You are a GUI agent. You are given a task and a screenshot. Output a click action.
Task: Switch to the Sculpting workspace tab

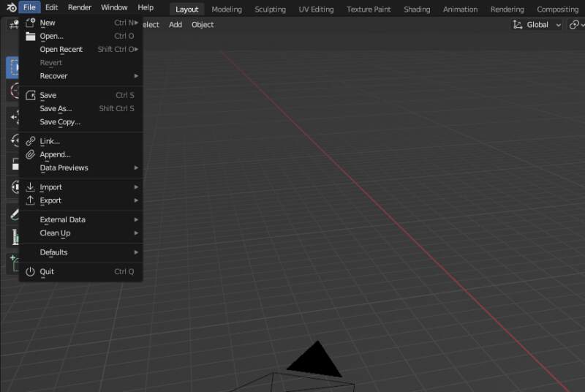(270, 10)
